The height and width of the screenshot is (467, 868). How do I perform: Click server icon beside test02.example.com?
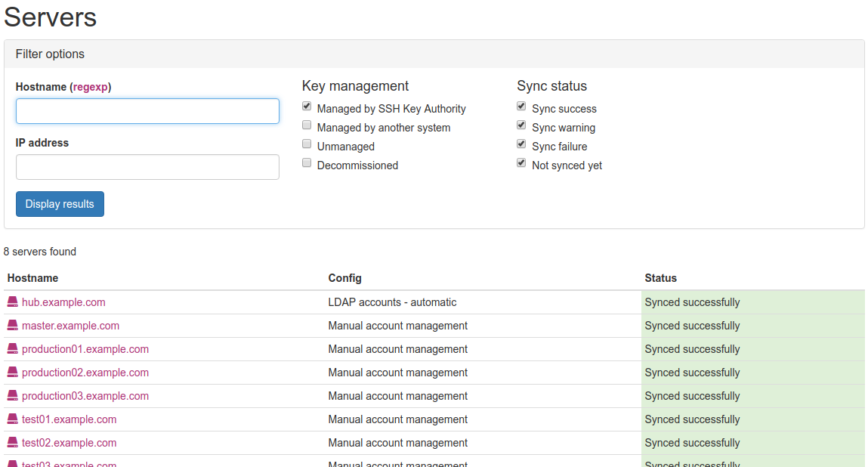pyautogui.click(x=12, y=443)
